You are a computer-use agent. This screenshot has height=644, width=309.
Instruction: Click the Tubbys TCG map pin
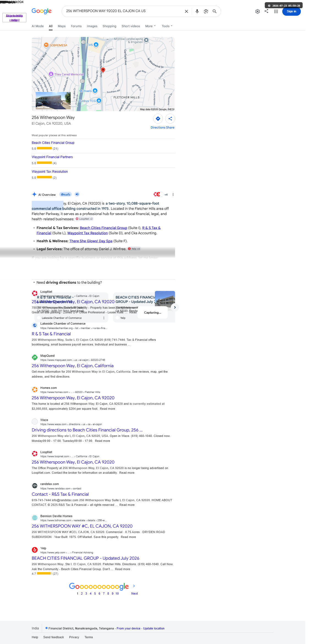pos(99,101)
